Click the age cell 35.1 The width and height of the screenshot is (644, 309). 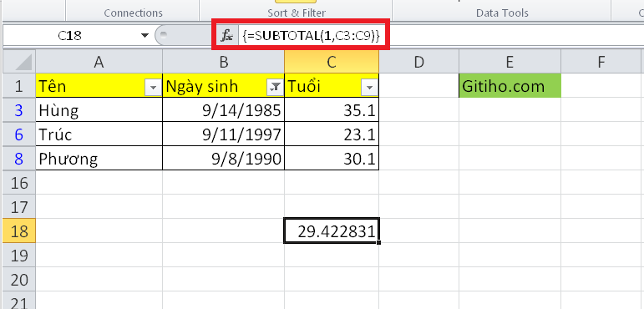[x=332, y=110]
